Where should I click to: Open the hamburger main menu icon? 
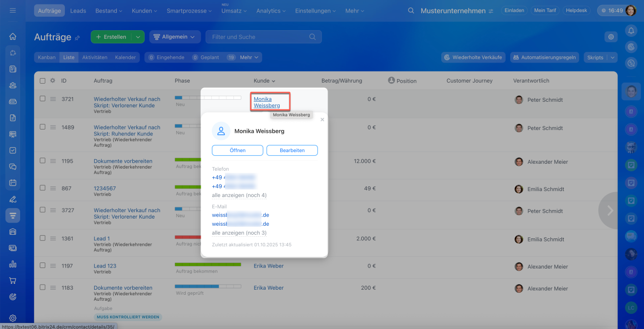click(13, 11)
